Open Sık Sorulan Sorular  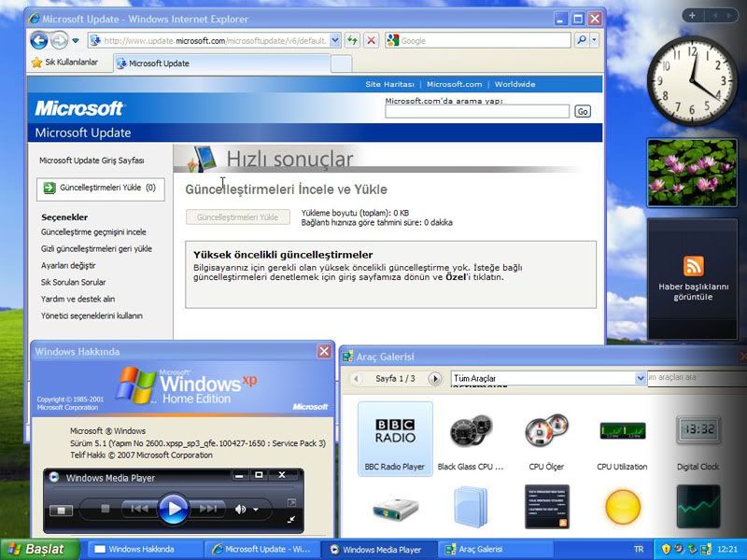click(74, 283)
